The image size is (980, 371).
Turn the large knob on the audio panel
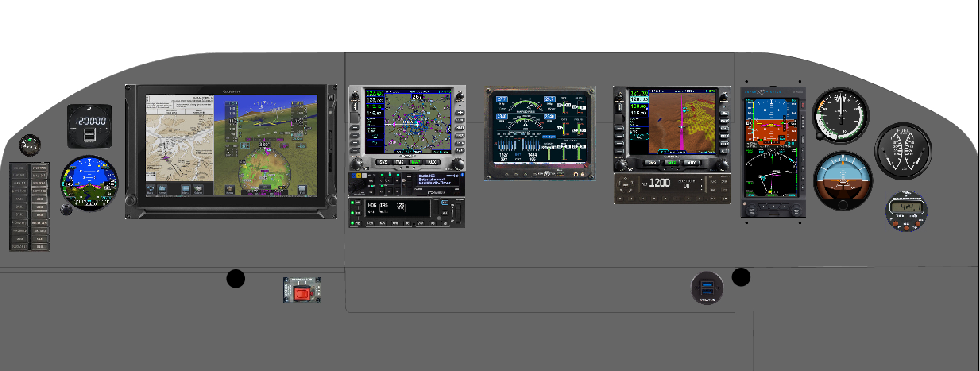point(357,186)
